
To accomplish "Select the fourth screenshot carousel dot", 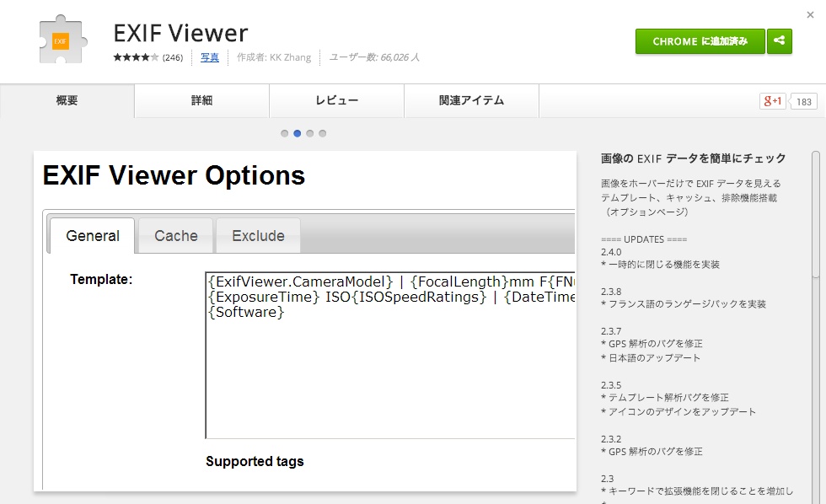I will coord(322,133).
